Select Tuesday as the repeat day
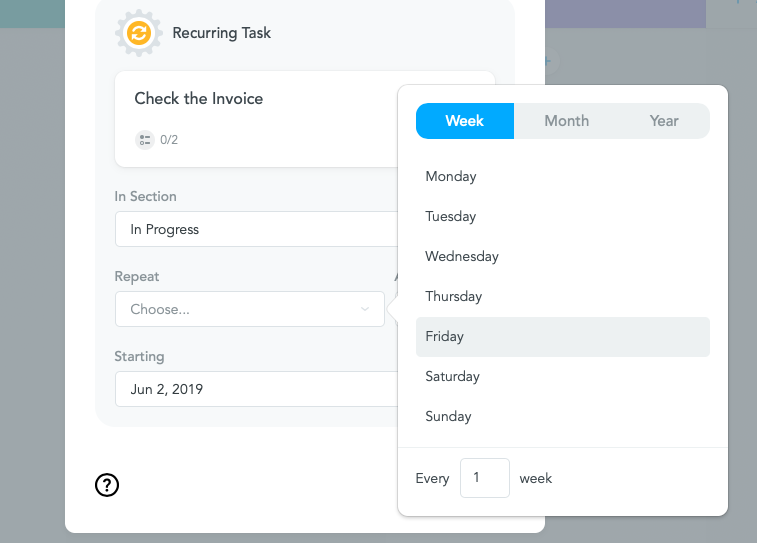 click(563, 217)
